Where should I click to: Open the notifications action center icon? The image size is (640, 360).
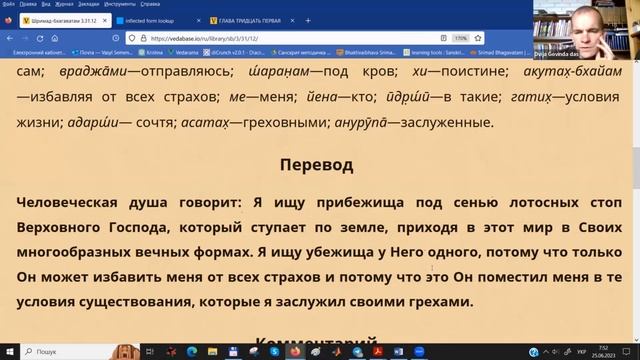coord(627,352)
